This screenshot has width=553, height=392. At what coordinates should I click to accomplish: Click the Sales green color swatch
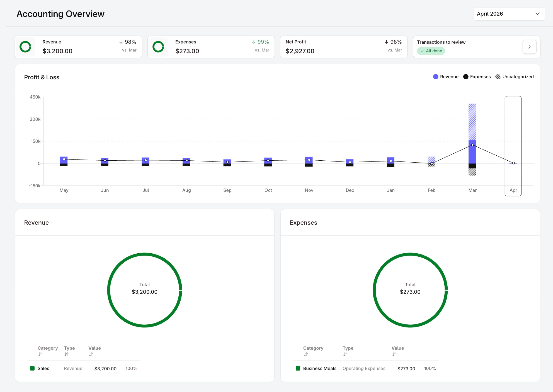click(32, 368)
